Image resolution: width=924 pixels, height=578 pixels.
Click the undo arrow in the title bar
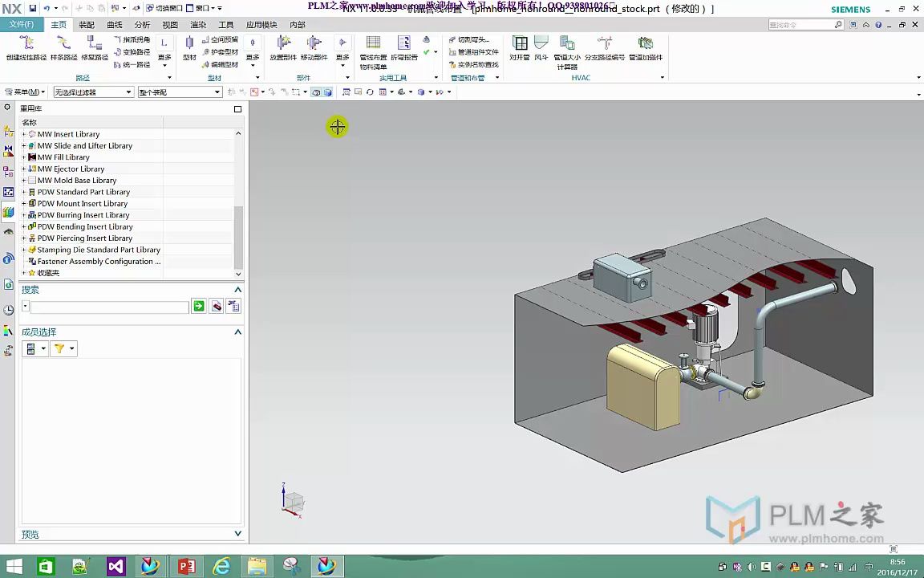pyautogui.click(x=47, y=8)
